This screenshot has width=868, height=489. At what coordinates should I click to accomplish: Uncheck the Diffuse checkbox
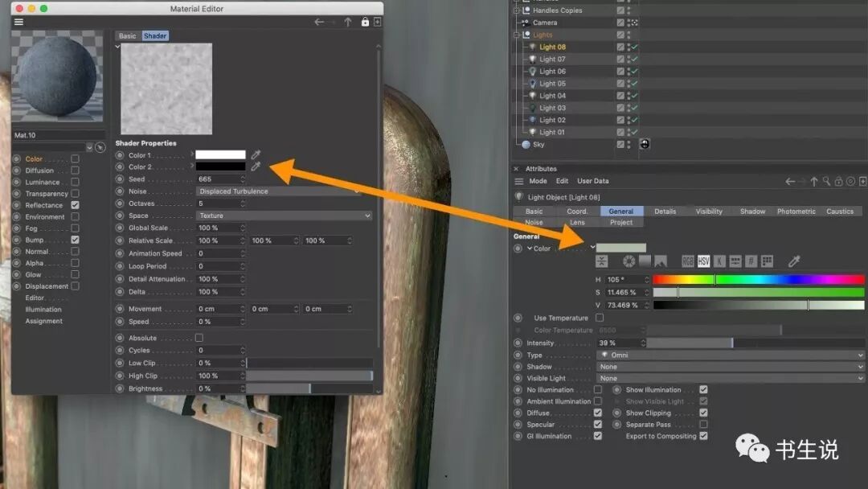(598, 413)
